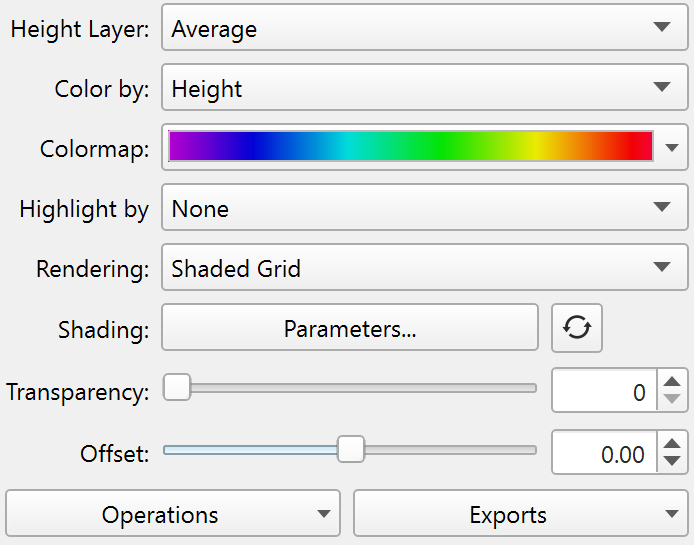This screenshot has height=545, width=694.
Task: Increase Transparency with the up arrow
Action: [x=674, y=381]
